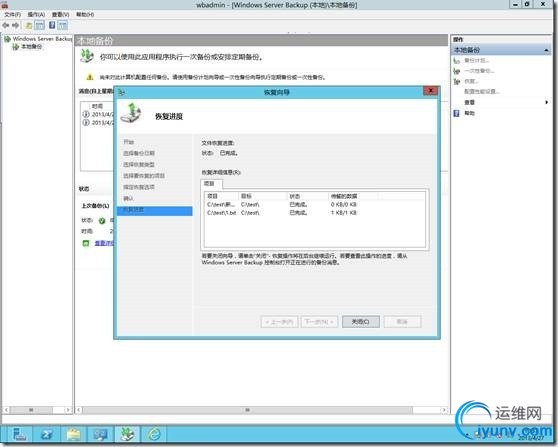The width and height of the screenshot is (558, 447).
Task: Click the 传输的数据 column header
Action: tap(353, 196)
